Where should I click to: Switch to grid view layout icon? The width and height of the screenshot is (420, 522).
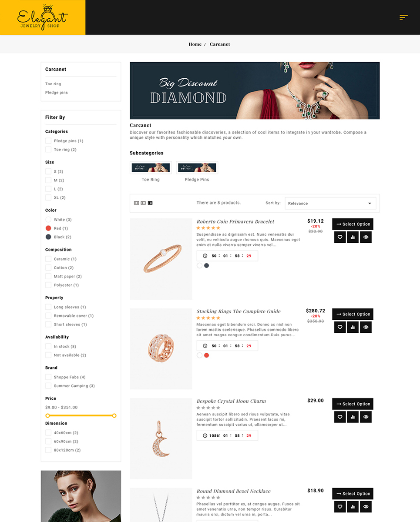(x=136, y=203)
